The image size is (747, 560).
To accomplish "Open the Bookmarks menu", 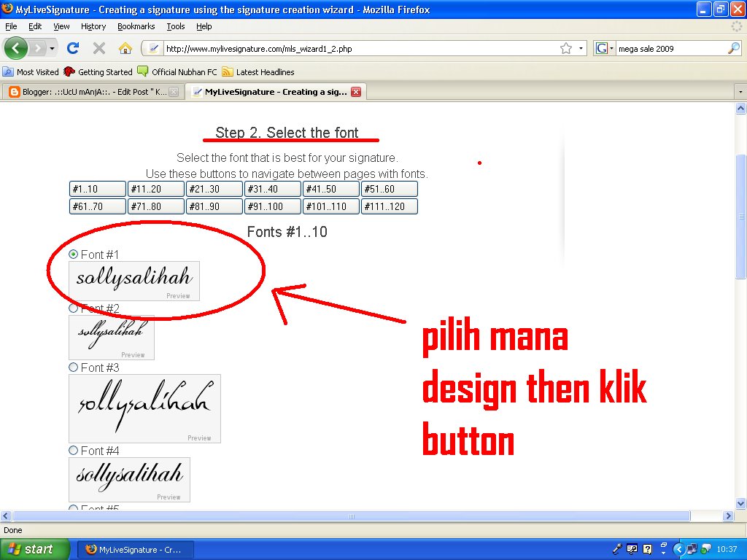I will pyautogui.click(x=136, y=26).
